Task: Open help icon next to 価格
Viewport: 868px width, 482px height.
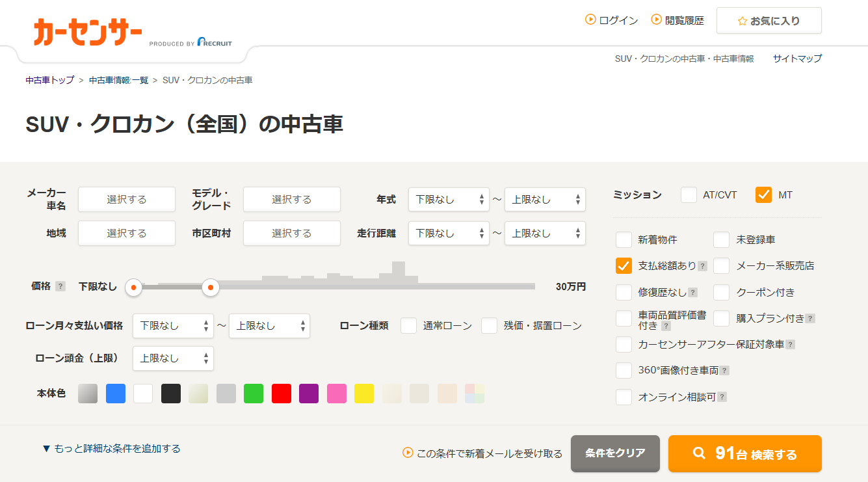Action: (60, 286)
